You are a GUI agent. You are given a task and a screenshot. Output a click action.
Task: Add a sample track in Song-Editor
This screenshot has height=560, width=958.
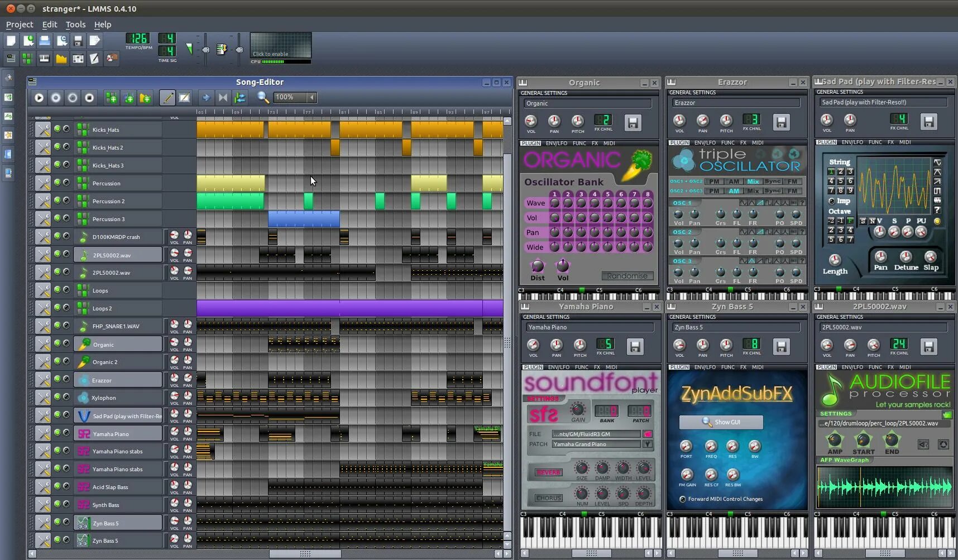tap(128, 98)
